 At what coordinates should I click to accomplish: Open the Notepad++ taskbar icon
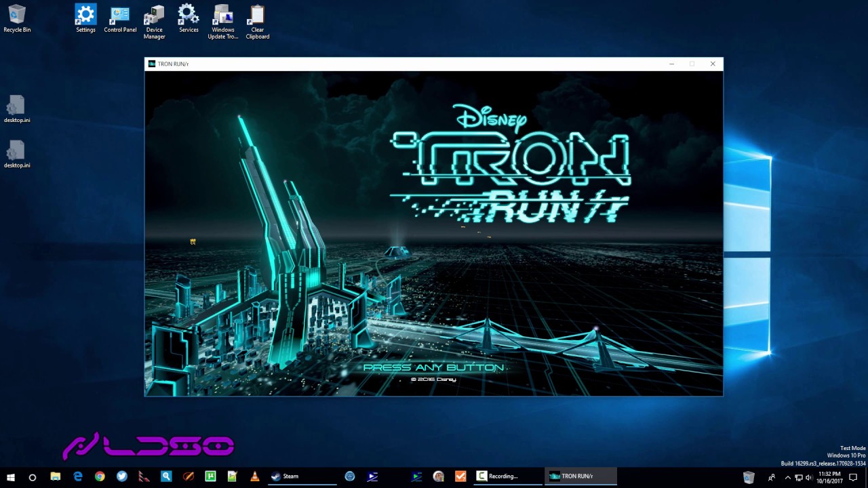pyautogui.click(x=233, y=476)
